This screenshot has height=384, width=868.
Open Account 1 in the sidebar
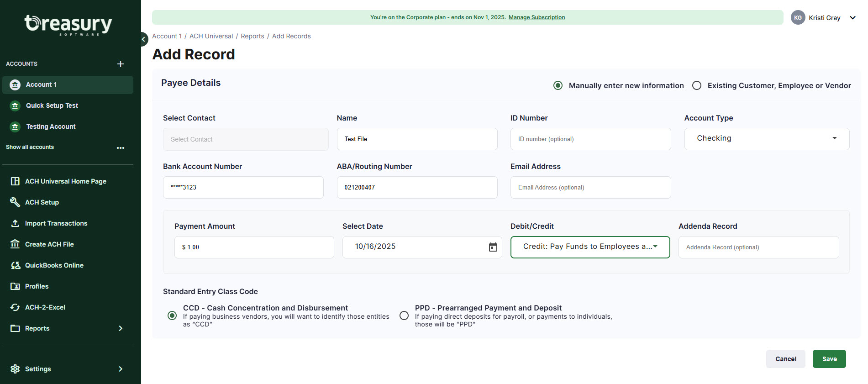pos(68,84)
